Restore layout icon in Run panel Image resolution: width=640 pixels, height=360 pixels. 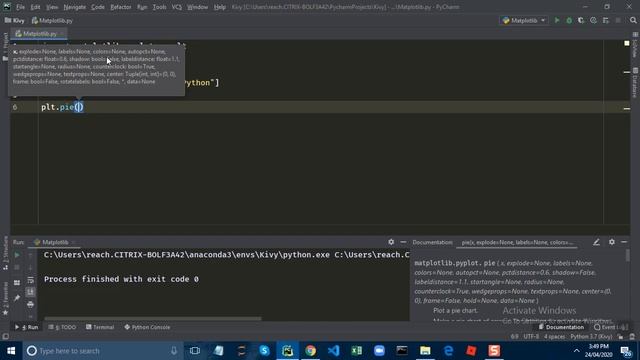tap(17, 282)
